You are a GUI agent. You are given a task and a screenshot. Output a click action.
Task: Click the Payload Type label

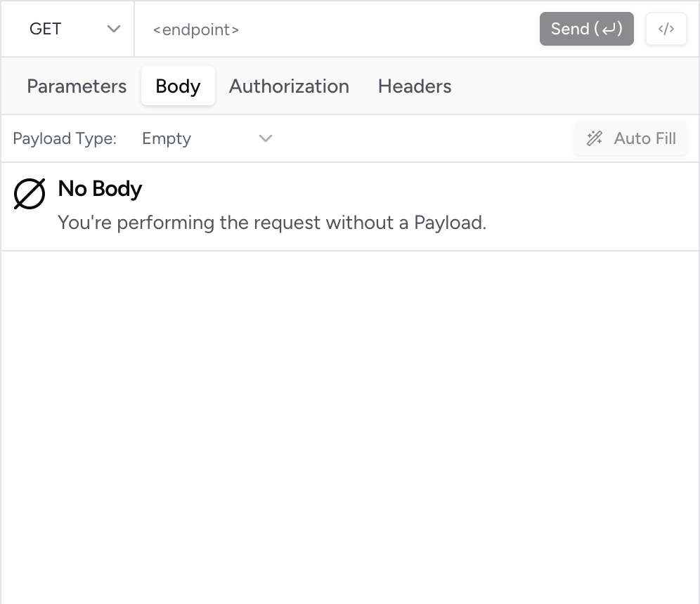[x=65, y=138]
